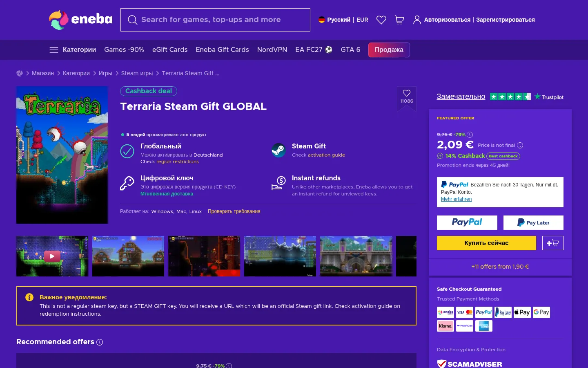Expand the Категории menu
This screenshot has width=588, height=368.
tap(73, 50)
